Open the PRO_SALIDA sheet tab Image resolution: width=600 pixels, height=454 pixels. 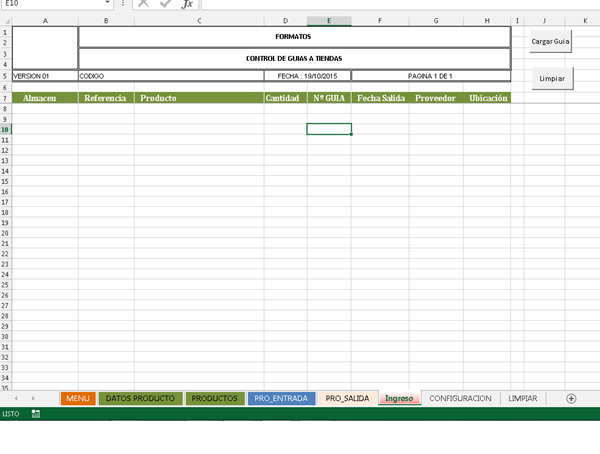pyautogui.click(x=347, y=398)
